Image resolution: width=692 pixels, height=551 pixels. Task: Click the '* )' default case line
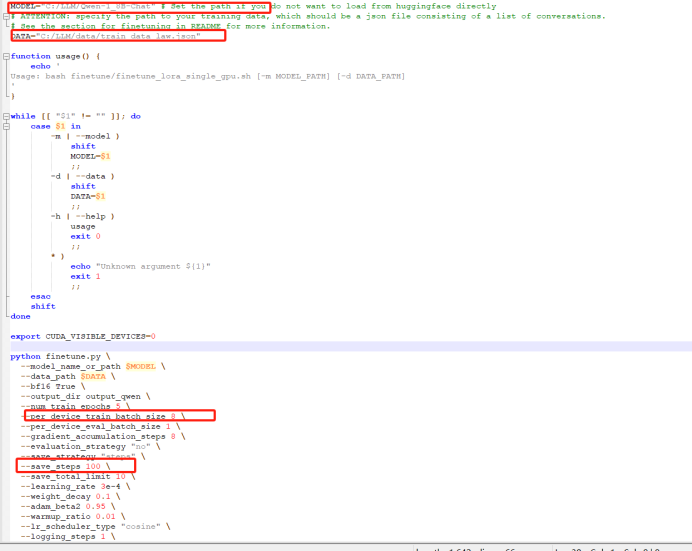pos(57,256)
